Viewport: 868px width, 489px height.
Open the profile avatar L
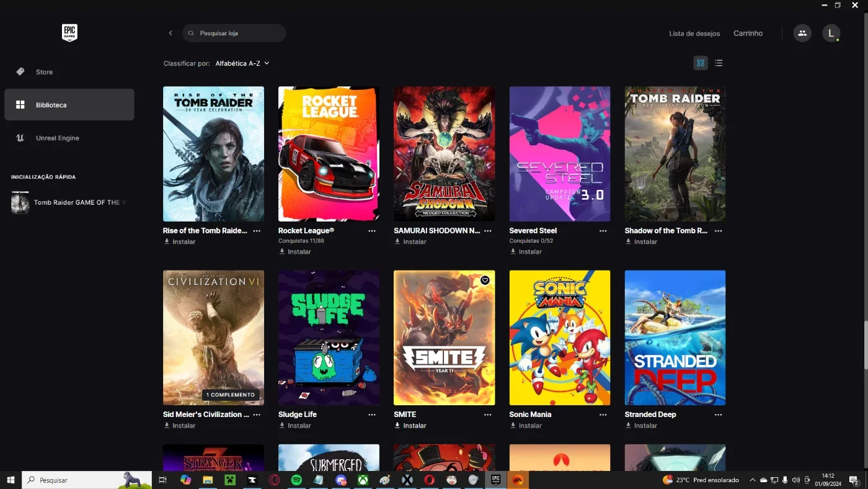point(831,34)
